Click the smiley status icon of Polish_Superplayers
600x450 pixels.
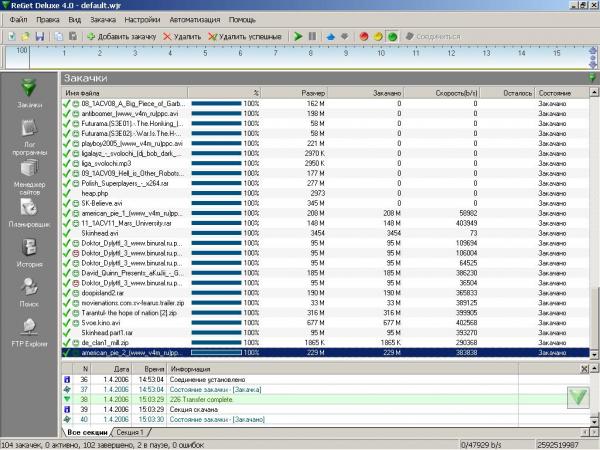(76, 183)
